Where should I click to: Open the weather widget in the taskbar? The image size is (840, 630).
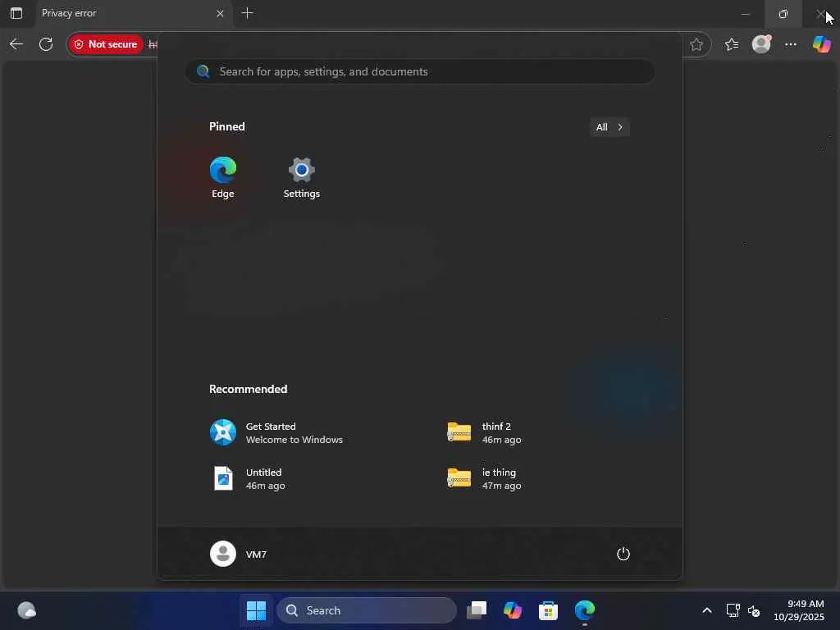26,610
